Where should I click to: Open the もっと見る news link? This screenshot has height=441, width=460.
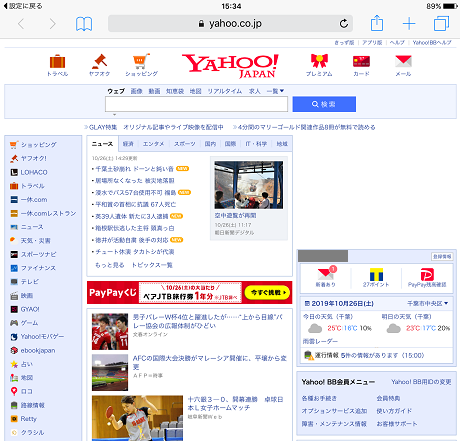[x=110, y=265]
